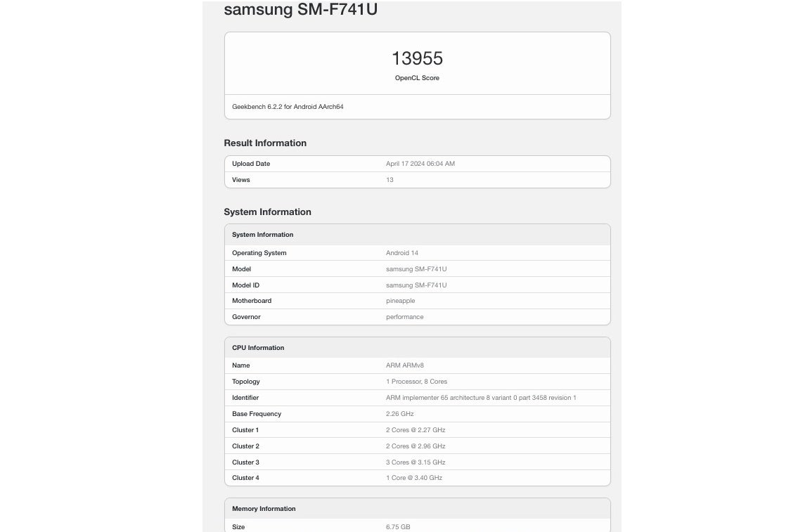798x532 pixels.
Task: Select the 3 Cores @ 3.15 GHz value
Action: [416, 462]
